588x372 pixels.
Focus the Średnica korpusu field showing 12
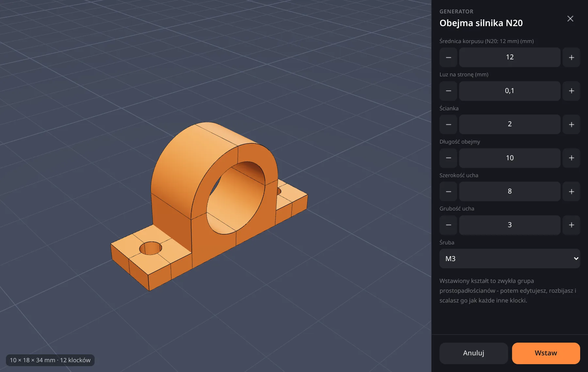(x=510, y=57)
